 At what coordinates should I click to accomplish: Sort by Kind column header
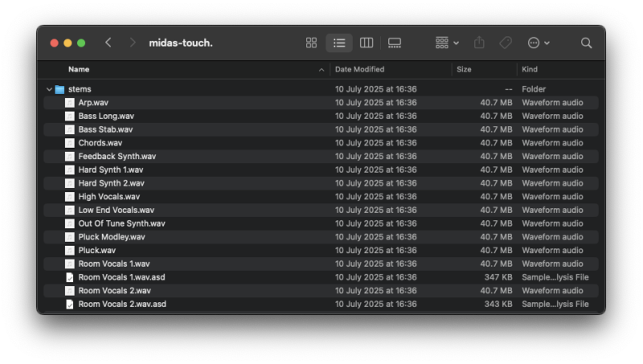coord(530,69)
